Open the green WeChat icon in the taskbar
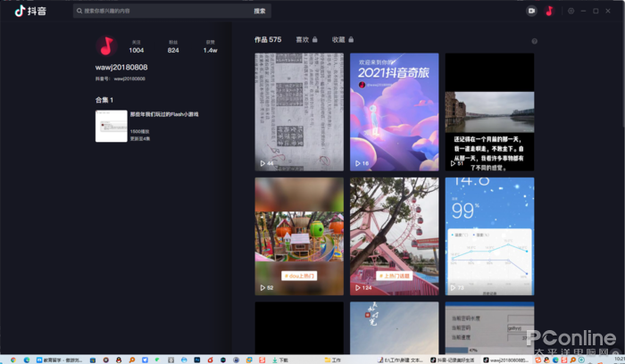The image size is (625, 364). pos(157,360)
